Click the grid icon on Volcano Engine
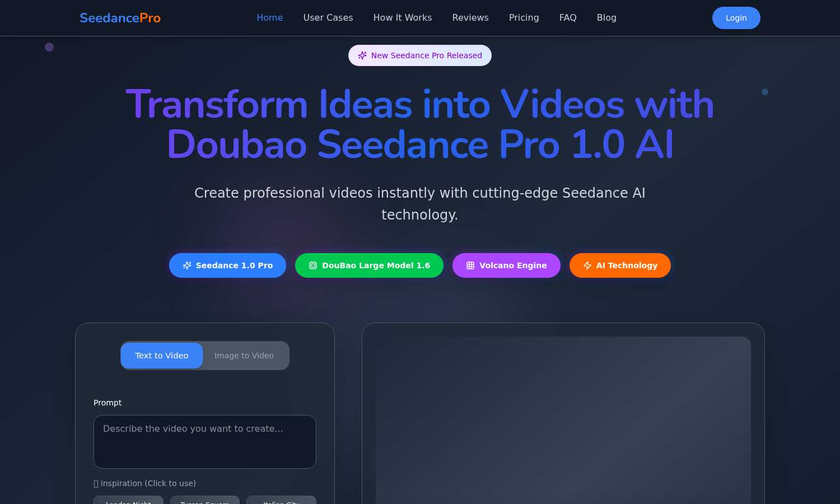840x504 pixels. (470, 265)
